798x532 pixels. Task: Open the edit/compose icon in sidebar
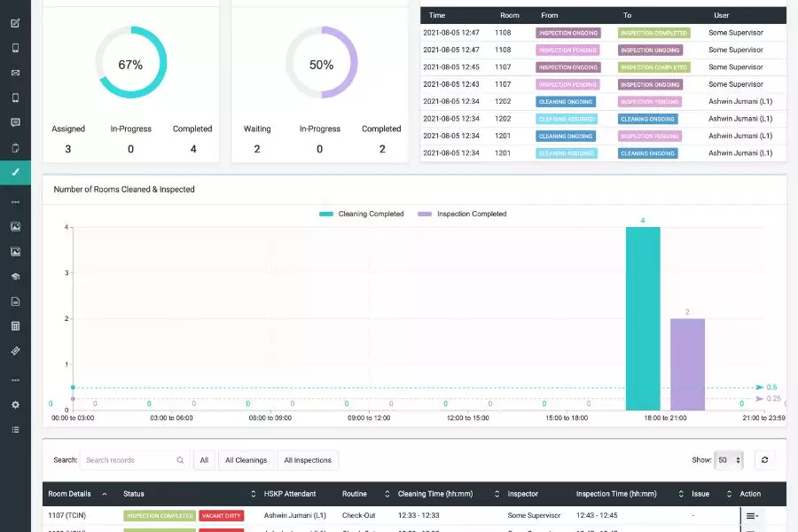[15, 22]
